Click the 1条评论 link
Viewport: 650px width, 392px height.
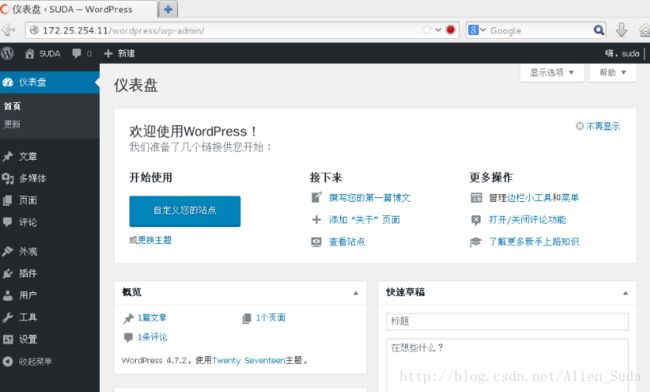coord(152,337)
